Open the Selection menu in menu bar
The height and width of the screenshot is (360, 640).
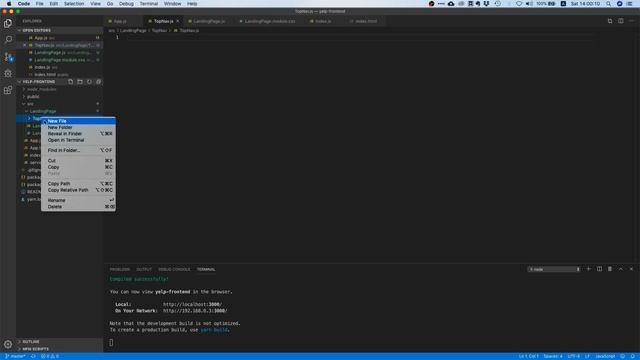point(74,4)
